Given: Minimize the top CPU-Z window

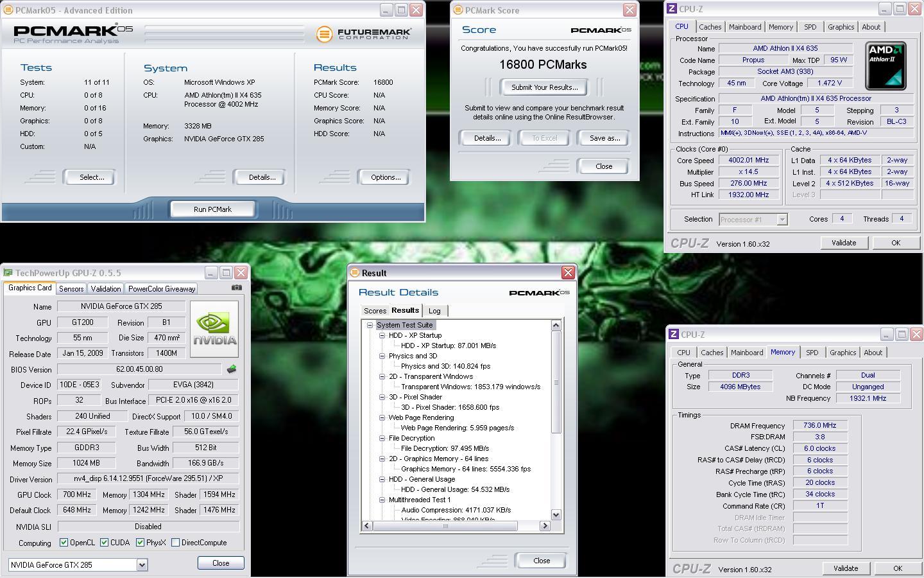Looking at the screenshot, I should coord(885,9).
